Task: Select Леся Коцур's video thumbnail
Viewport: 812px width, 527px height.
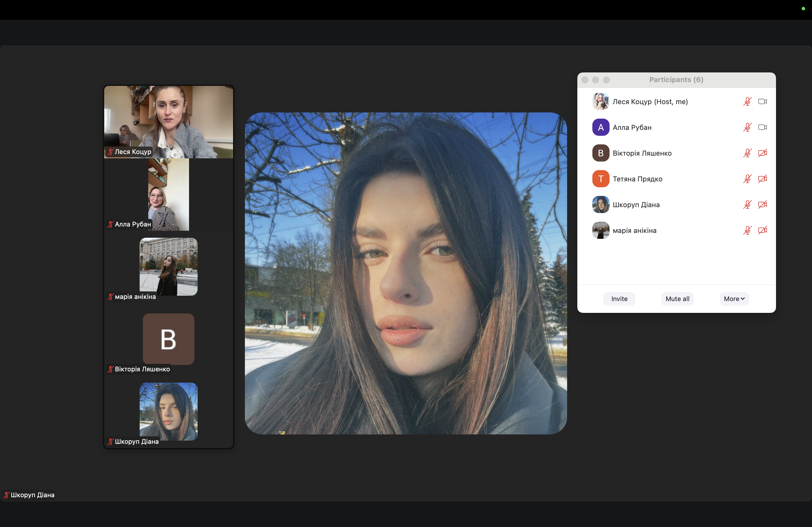Action: tap(169, 122)
